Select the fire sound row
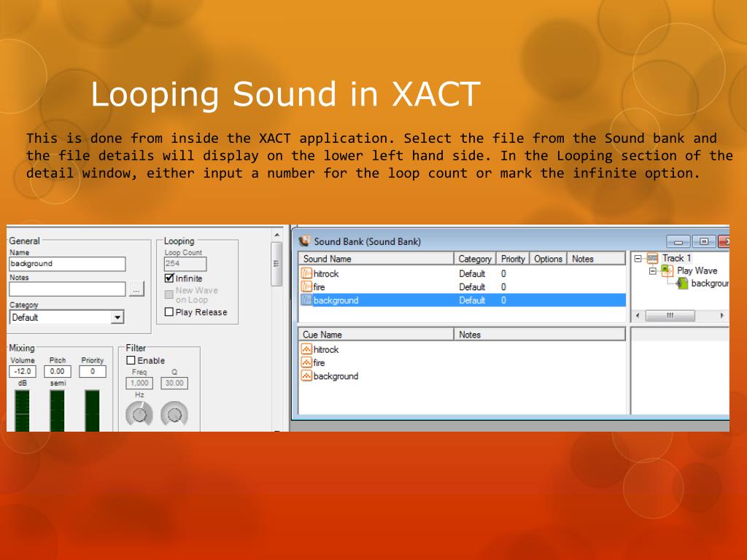The image size is (747, 560). coord(462,287)
